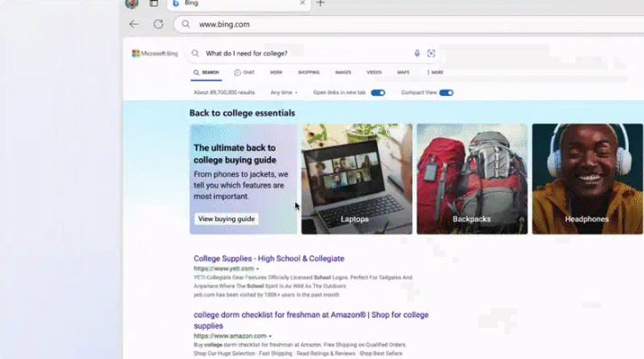
Task: Click the 'Back to college essentials' heading
Action: point(242,113)
